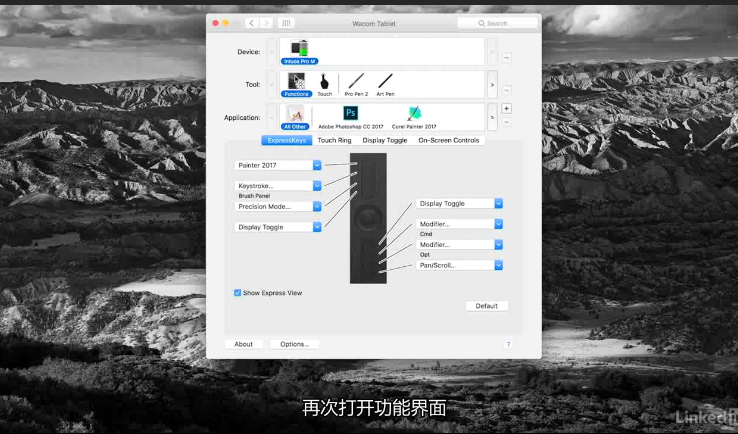Open the left-side Display Toggle dropdown
Screen dimensions: 738x434
pos(278,227)
